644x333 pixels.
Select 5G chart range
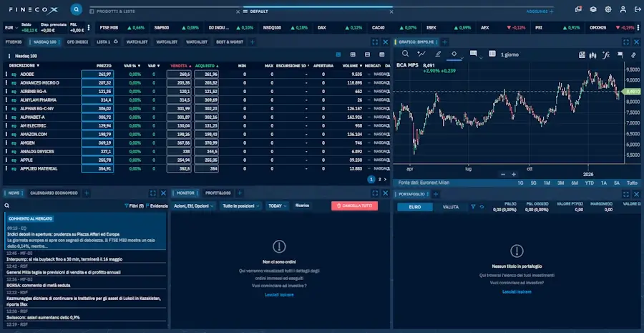[533, 183]
